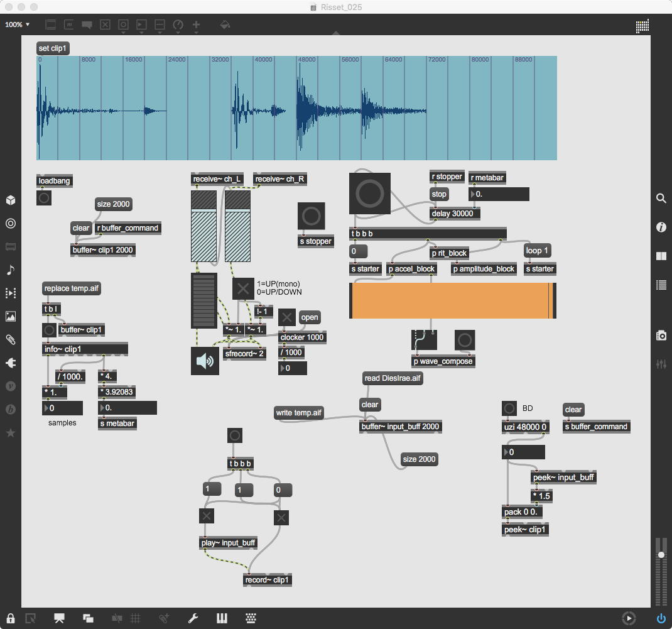Open the wrench debug icon in bottom toolbar
Viewport: 672px width, 629px height.
point(193,618)
